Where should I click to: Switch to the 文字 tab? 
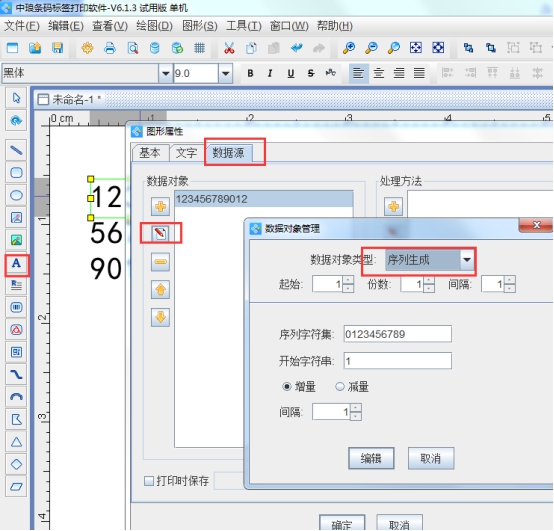point(186,153)
